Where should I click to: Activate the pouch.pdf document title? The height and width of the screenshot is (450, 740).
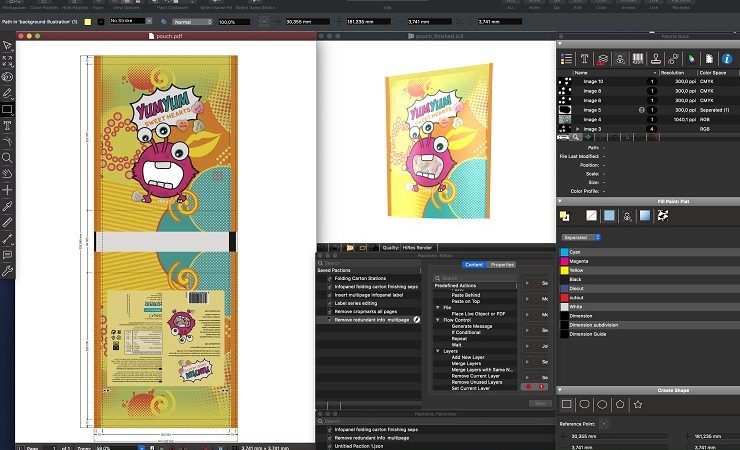(169, 36)
